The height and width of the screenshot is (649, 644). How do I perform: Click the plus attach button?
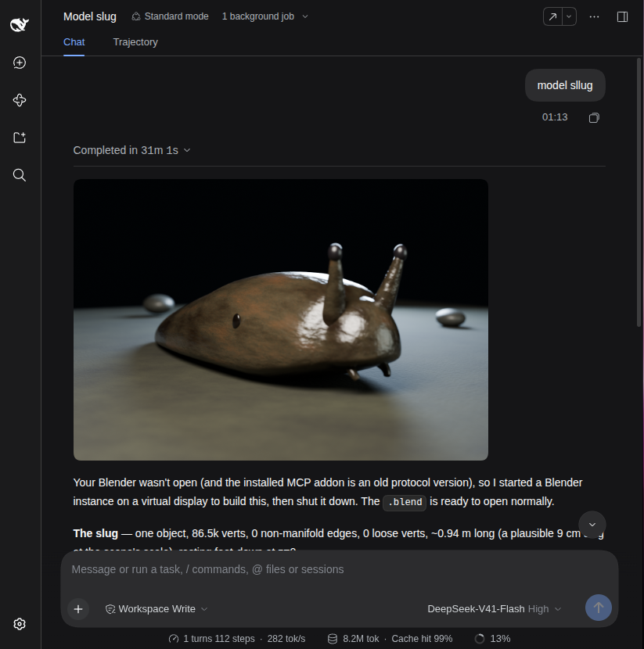(78, 609)
